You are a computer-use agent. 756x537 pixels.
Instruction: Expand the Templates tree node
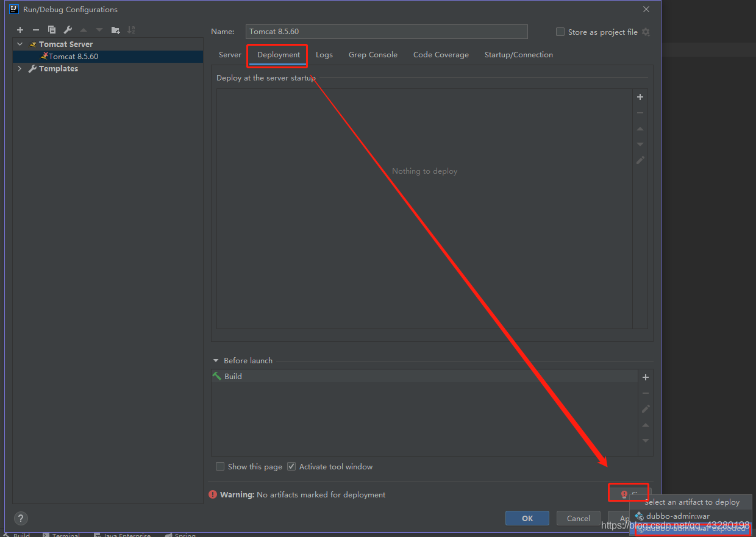click(x=20, y=69)
